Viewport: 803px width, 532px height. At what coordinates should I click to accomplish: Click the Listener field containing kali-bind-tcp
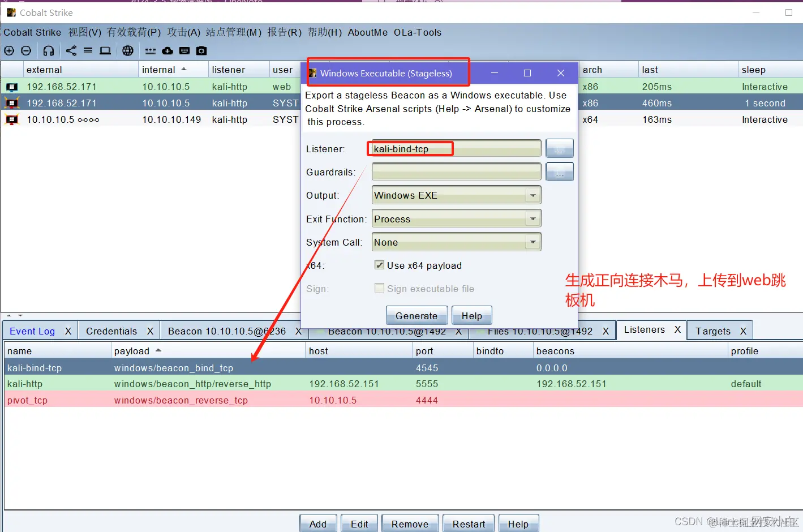pos(456,149)
